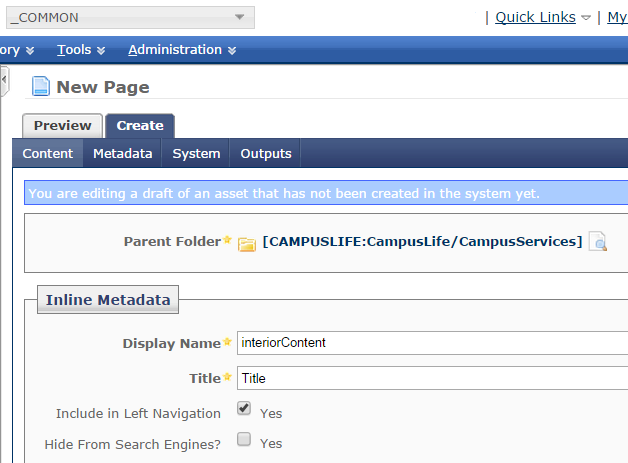Image resolution: width=628 pixels, height=463 pixels.
Task: Click the Quick Links link
Action: tap(535, 17)
